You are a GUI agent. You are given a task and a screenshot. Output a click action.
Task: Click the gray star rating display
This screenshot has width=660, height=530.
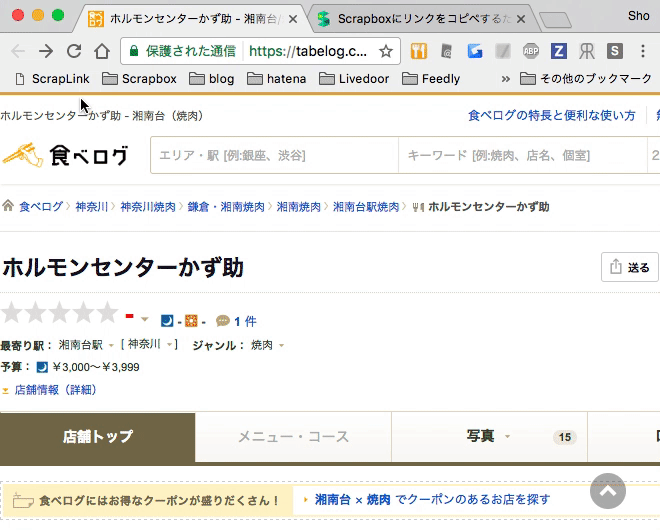59,312
